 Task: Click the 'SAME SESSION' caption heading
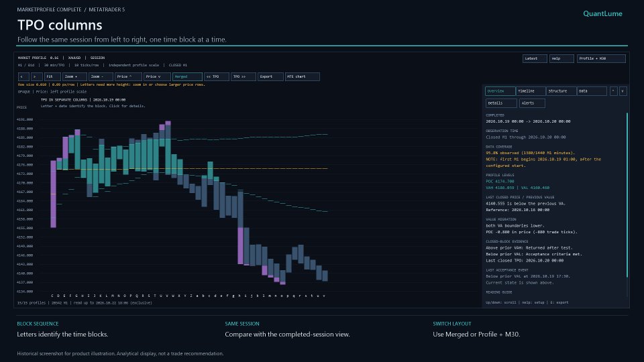click(242, 324)
